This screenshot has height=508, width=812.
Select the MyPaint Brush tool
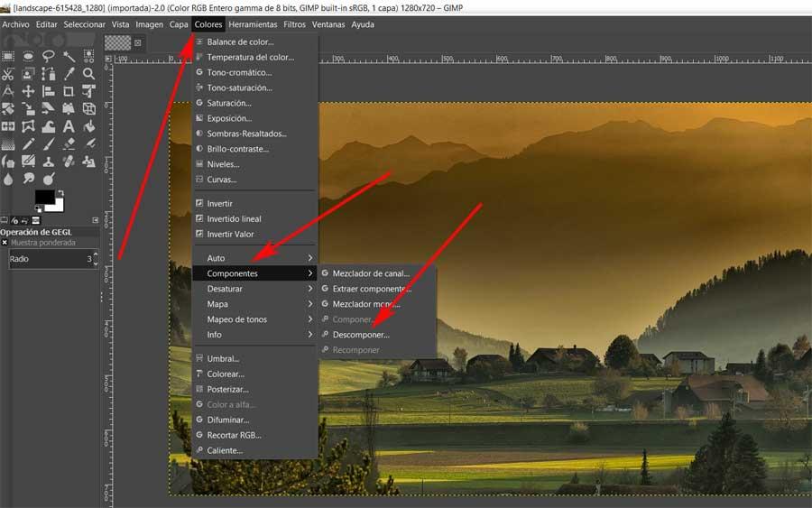point(28,162)
